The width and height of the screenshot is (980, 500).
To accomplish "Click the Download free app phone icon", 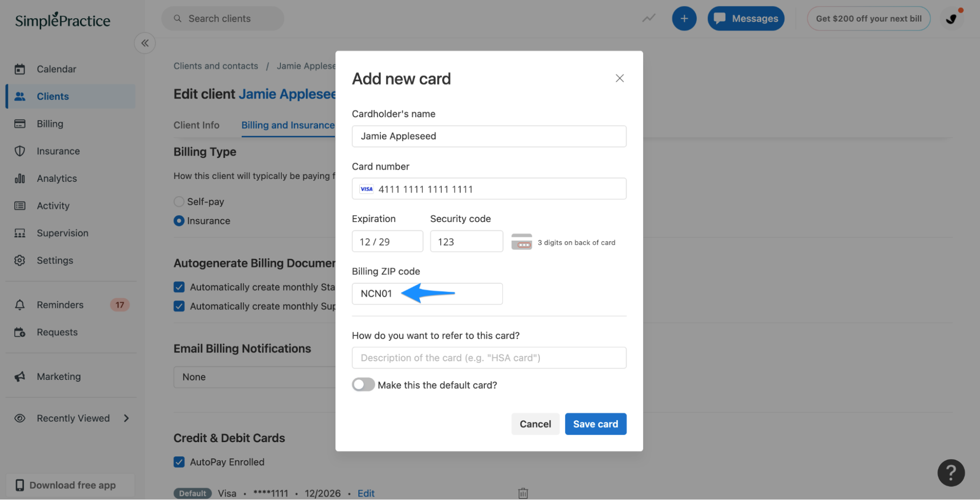I will pos(20,485).
